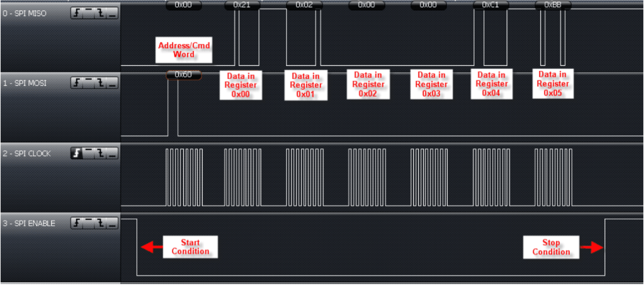
Task: Click the 0x02 decoded byte on MISO
Action: [x=304, y=5]
